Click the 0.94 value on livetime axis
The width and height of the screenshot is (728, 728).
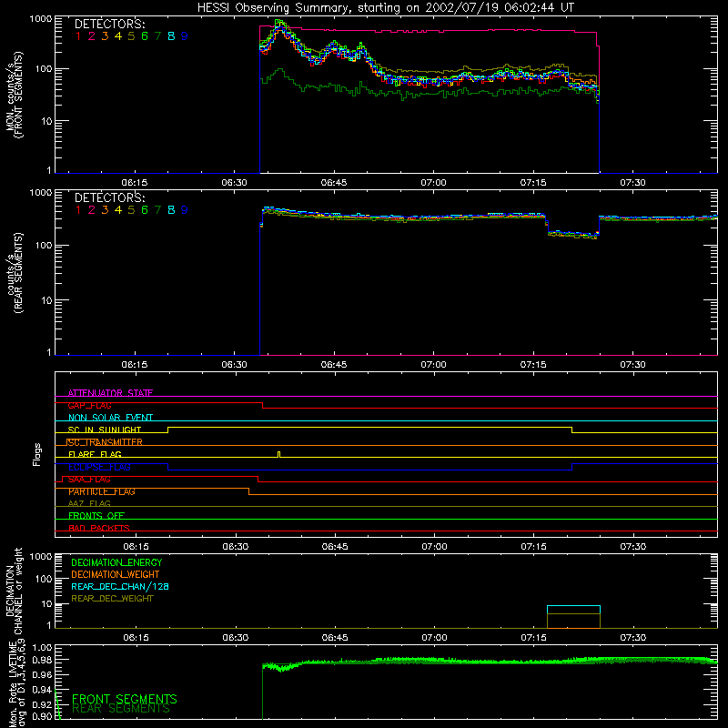(42, 690)
